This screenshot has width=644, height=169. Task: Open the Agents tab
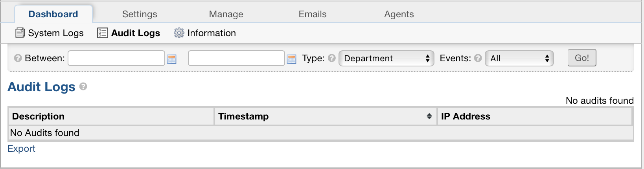tap(399, 14)
